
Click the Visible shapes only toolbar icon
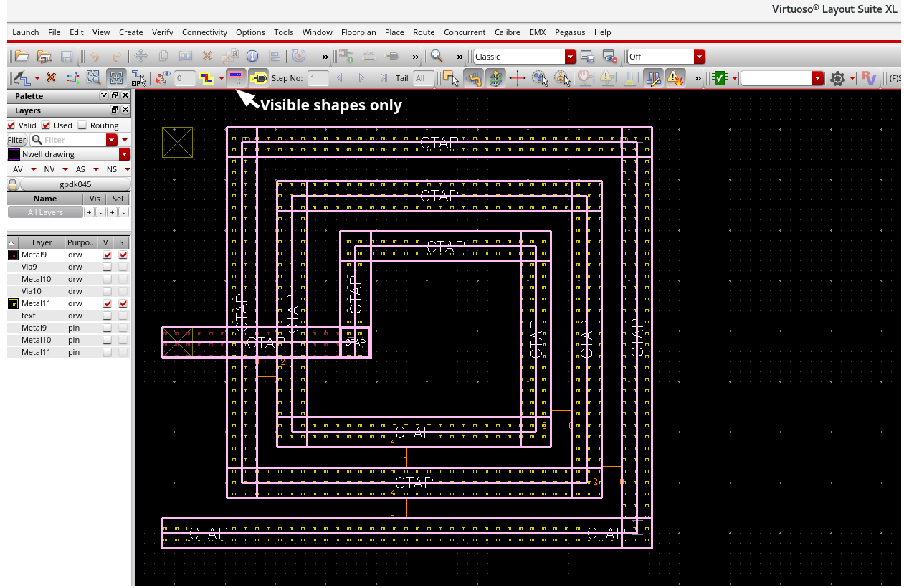pyautogui.click(x=235, y=77)
